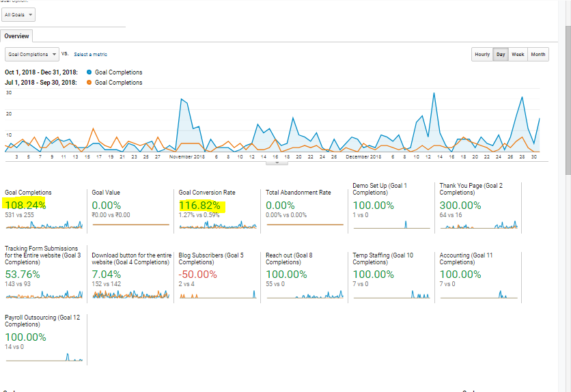Screen dimensions: 571x392
Task: Click the blue Goal Completions legend dot
Action: click(89, 72)
